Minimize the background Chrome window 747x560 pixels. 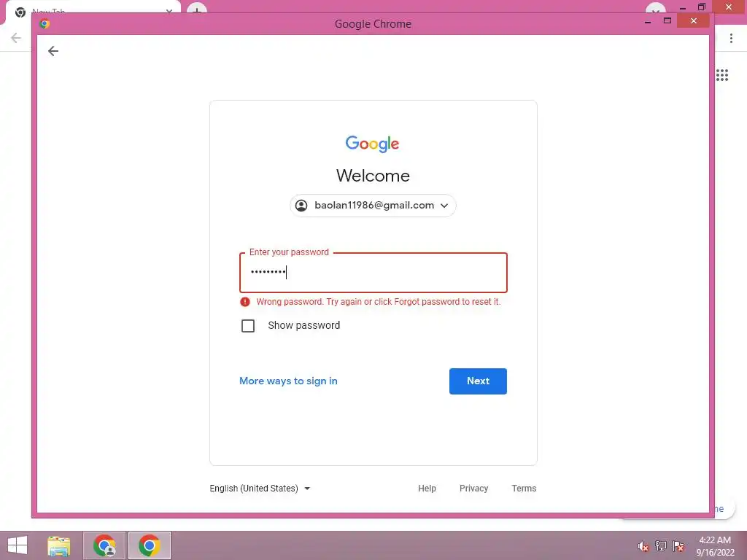[683, 7]
